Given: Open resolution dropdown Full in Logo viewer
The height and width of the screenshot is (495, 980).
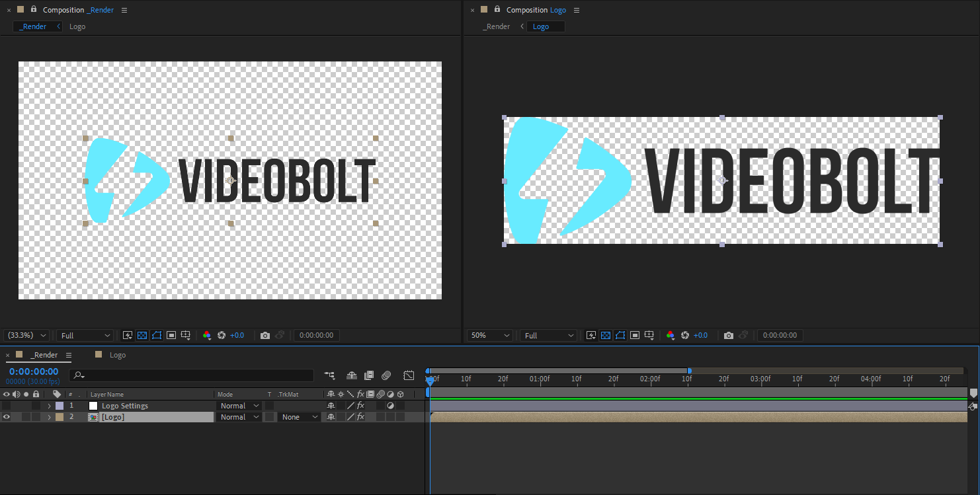Looking at the screenshot, I should click(x=549, y=336).
